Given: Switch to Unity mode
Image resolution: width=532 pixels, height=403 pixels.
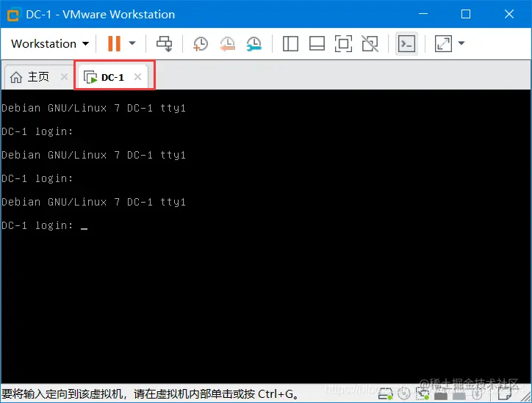Looking at the screenshot, I should click(x=370, y=44).
